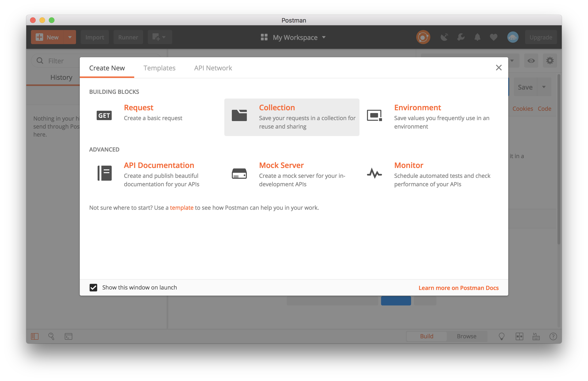Image resolution: width=588 pixels, height=381 pixels.
Task: Click the GET Request icon
Action: 104,115
